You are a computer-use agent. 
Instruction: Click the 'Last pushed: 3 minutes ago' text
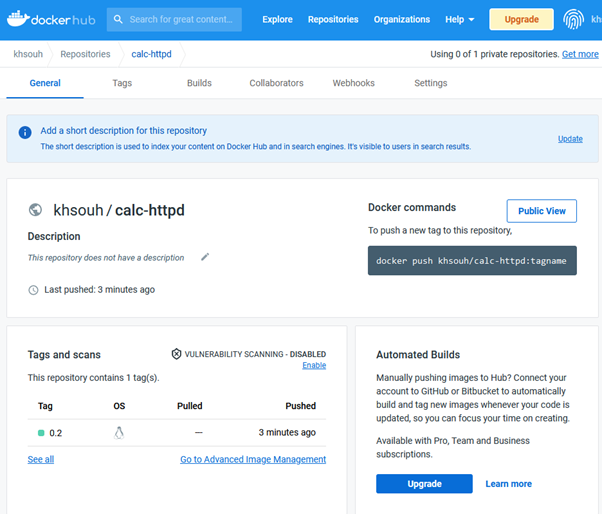[99, 289]
